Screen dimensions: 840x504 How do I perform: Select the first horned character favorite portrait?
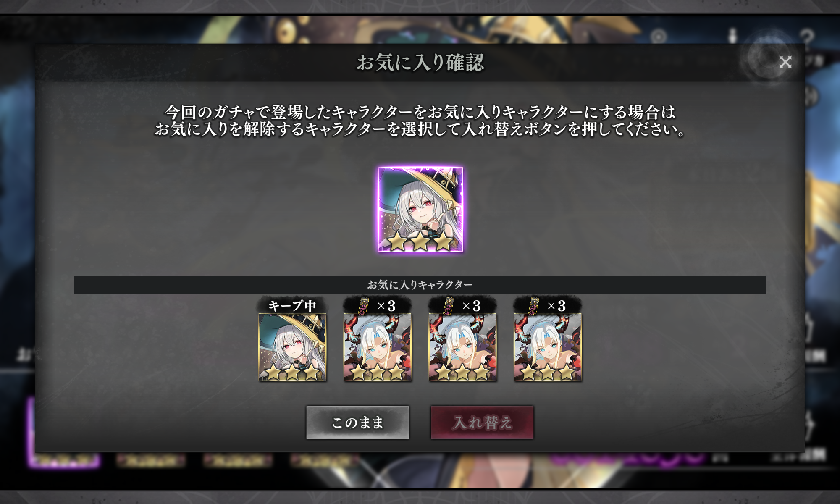[377, 347]
